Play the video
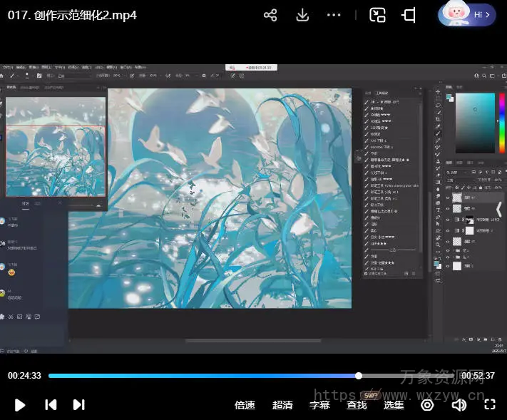This screenshot has height=420, width=507. point(20,405)
